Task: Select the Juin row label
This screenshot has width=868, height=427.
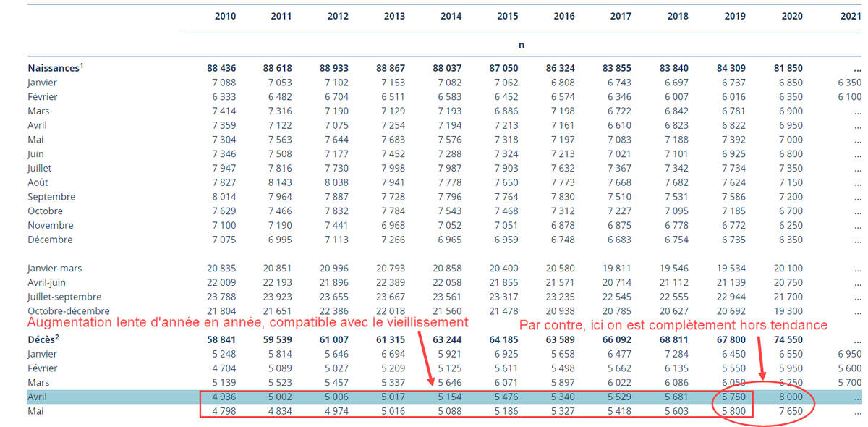Action: (35, 153)
